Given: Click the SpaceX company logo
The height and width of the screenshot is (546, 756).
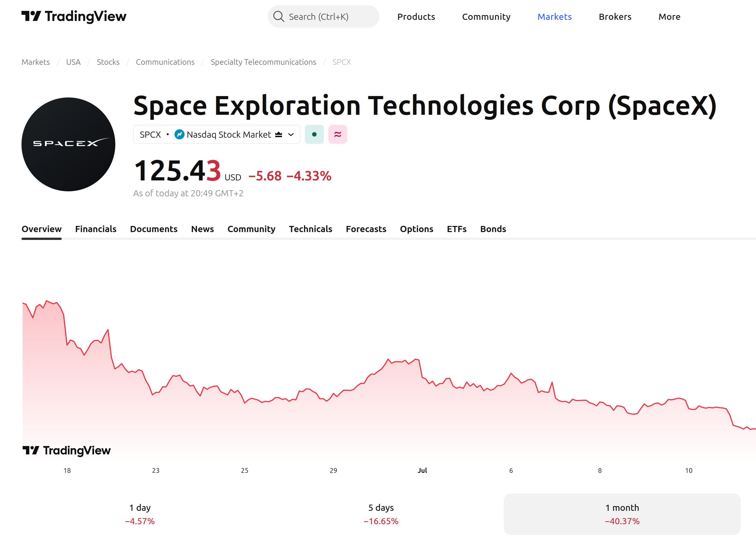Looking at the screenshot, I should click(x=68, y=144).
